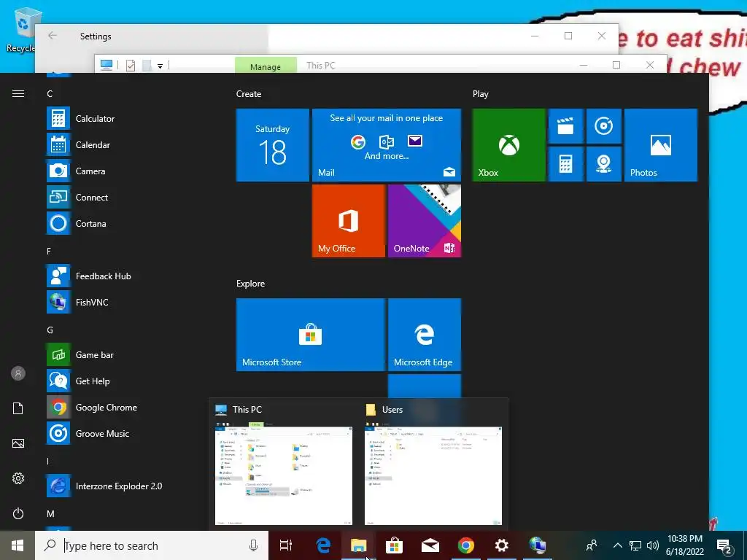
Task: Open the Mail tile
Action: 387,145
